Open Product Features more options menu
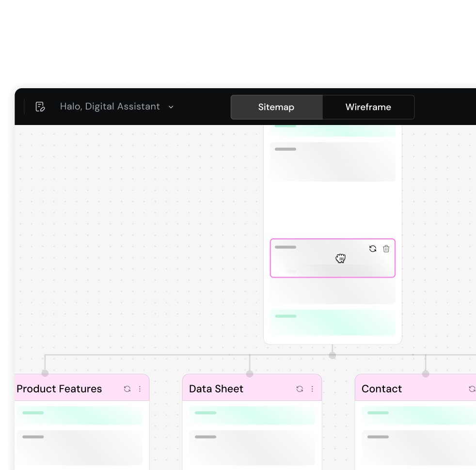This screenshot has width=476, height=470. [x=140, y=389]
